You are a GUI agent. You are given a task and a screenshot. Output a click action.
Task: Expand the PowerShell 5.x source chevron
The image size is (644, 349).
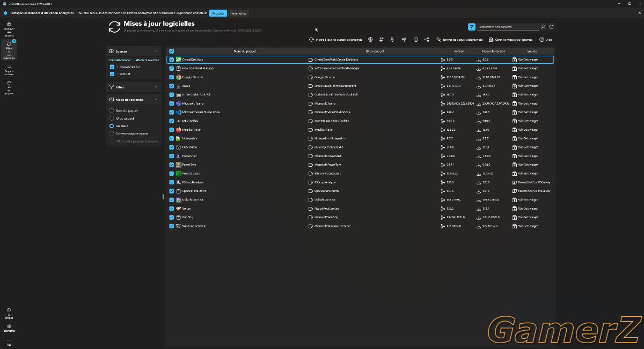(x=118, y=67)
